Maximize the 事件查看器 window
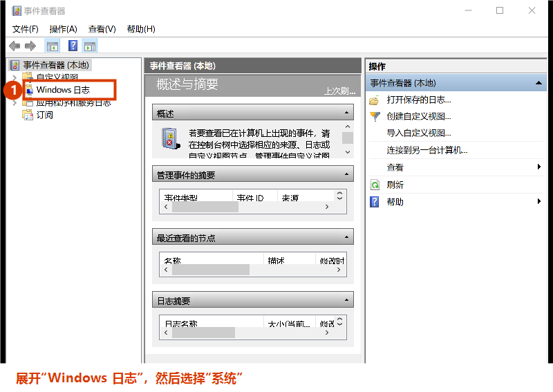The width and height of the screenshot is (553, 392). [500, 10]
